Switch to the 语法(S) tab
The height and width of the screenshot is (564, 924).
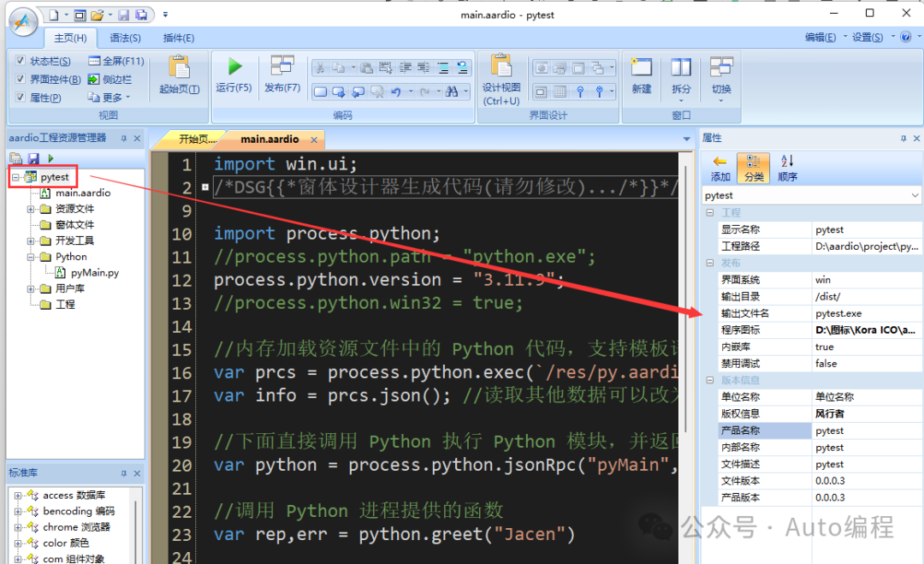(127, 38)
